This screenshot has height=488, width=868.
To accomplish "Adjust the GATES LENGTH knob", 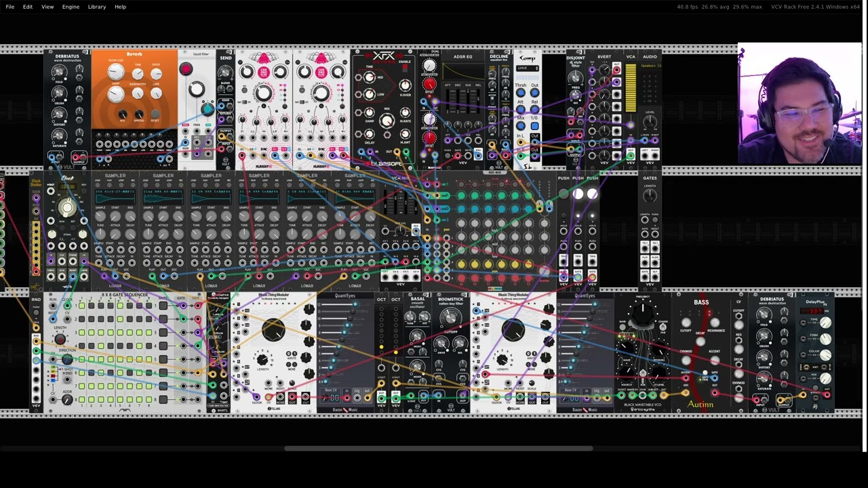I will (650, 195).
